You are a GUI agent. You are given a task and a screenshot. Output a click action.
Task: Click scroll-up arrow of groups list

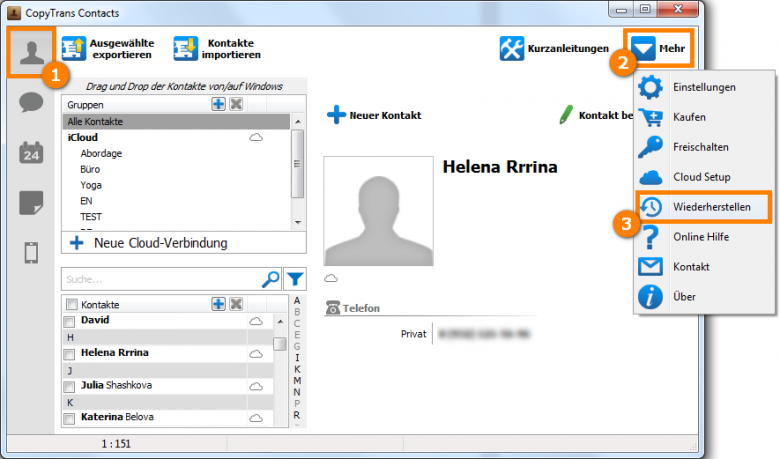coord(298,121)
